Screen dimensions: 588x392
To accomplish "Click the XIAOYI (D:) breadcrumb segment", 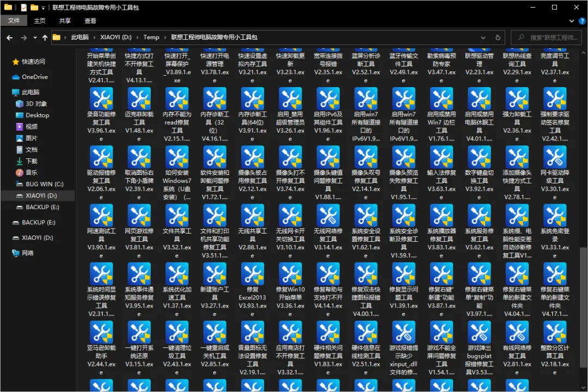I will click(x=116, y=37).
